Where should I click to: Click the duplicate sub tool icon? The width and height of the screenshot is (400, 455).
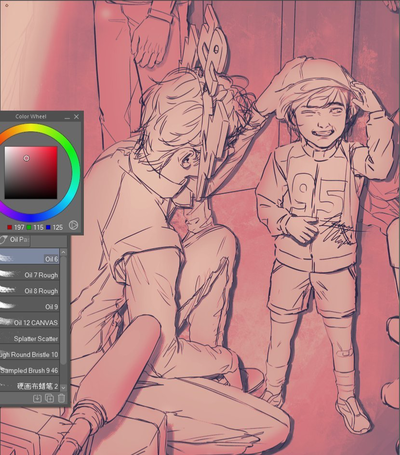(x=49, y=398)
